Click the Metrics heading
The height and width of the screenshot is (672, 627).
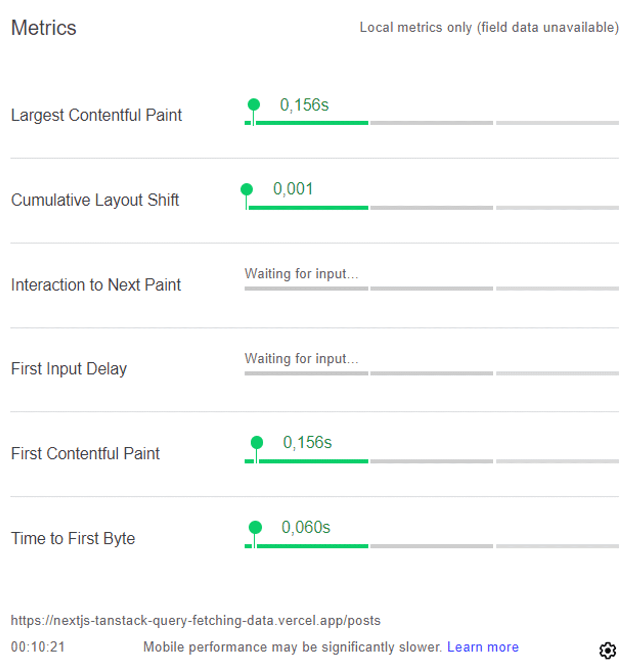[x=44, y=27]
